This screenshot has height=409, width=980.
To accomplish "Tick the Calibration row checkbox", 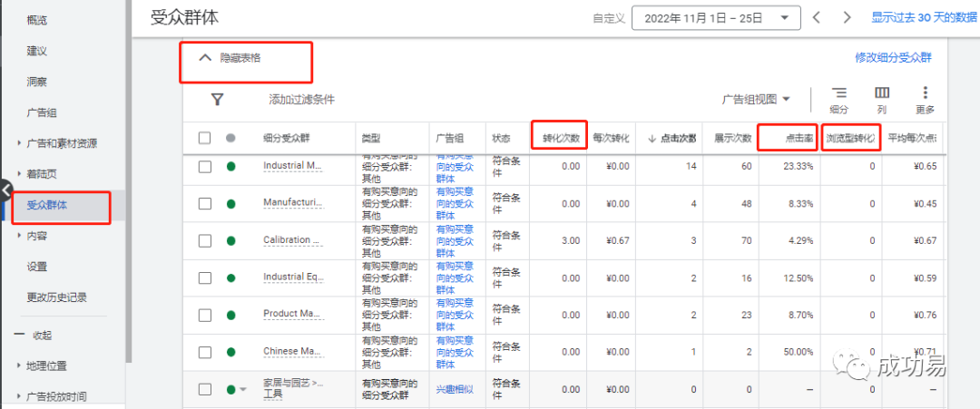I will click(x=205, y=240).
